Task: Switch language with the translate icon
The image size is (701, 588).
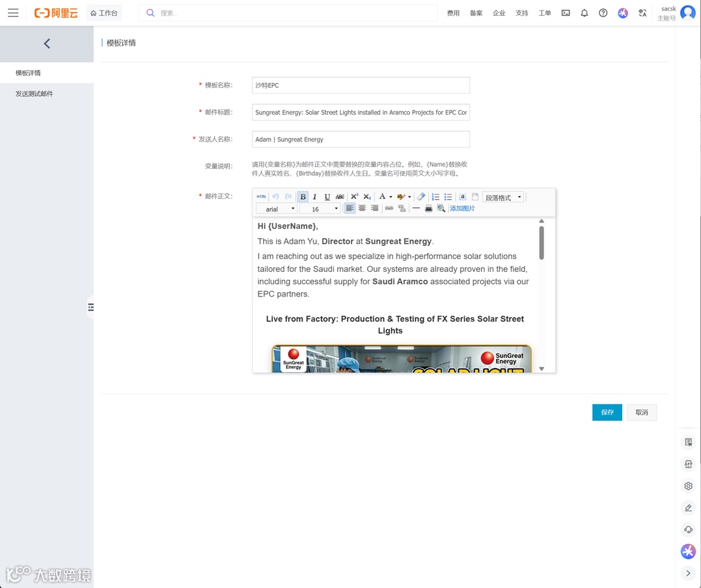Action: pyautogui.click(x=642, y=13)
